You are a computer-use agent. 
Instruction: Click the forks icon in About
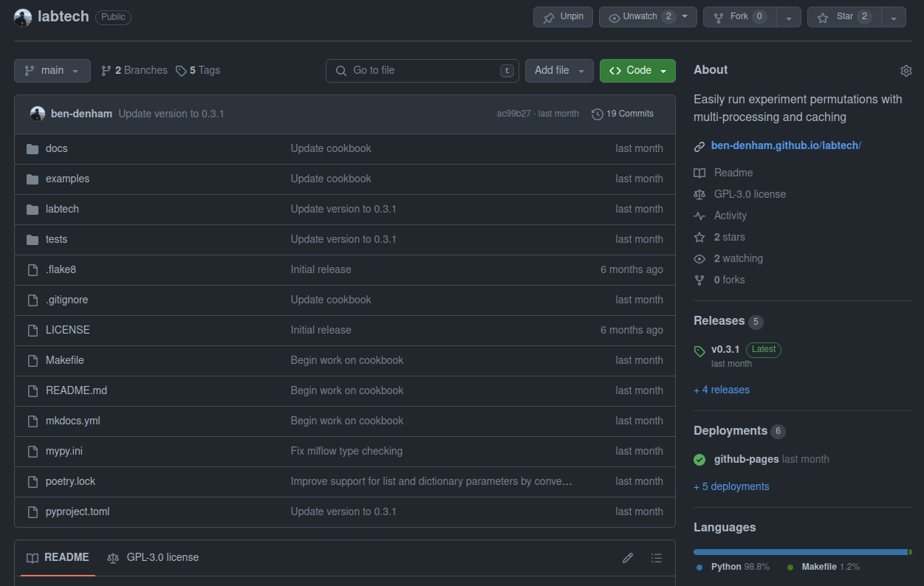(699, 280)
